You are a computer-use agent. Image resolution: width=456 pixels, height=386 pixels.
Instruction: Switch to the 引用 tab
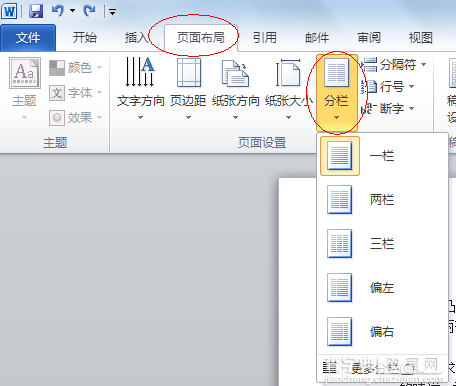coord(265,38)
